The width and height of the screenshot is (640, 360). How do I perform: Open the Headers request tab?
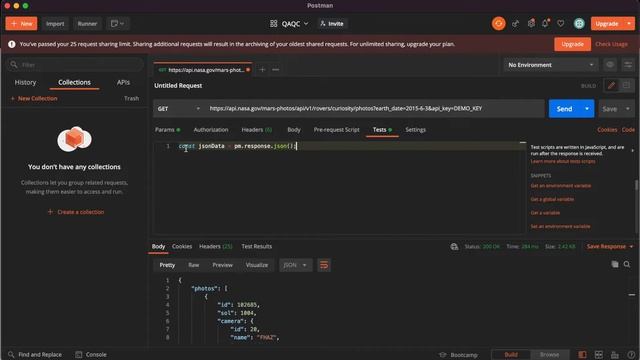coord(256,130)
